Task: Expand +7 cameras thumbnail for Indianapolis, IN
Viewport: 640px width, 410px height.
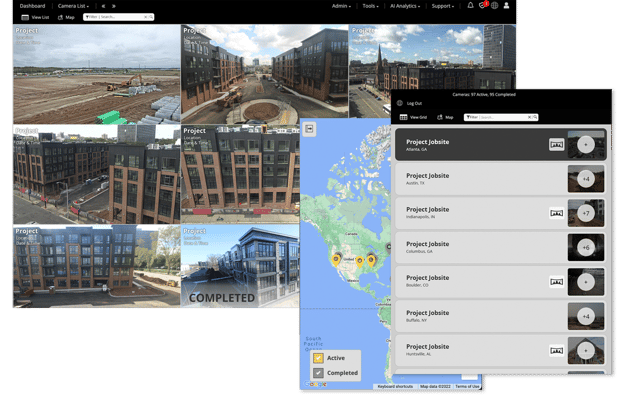Action: coord(586,213)
